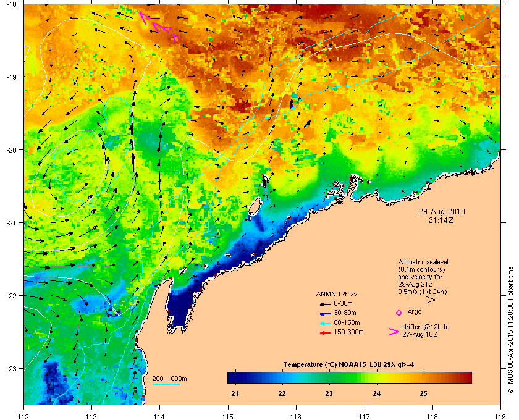Click the '150-300m' depth label
Image resolution: width=519 pixels, height=420 pixels.
tap(348, 332)
